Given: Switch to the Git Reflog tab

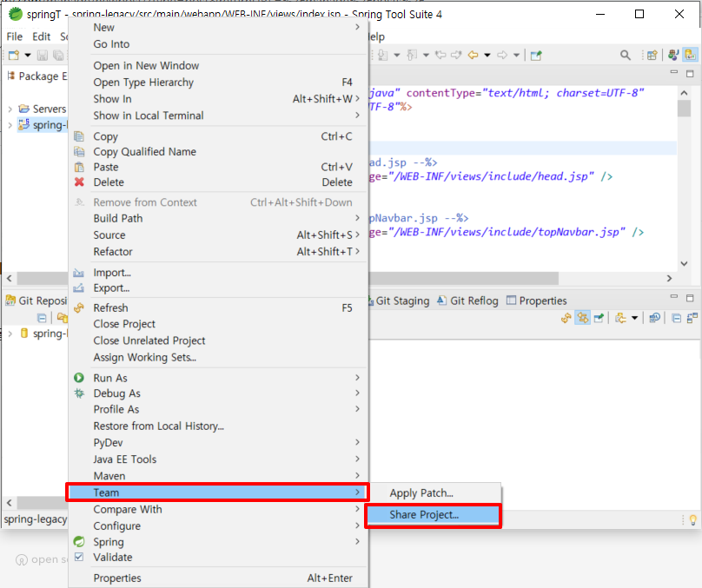Looking at the screenshot, I should (468, 301).
